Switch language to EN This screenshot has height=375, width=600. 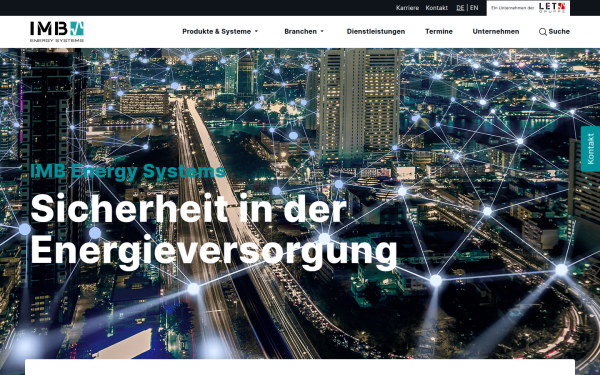[474, 8]
